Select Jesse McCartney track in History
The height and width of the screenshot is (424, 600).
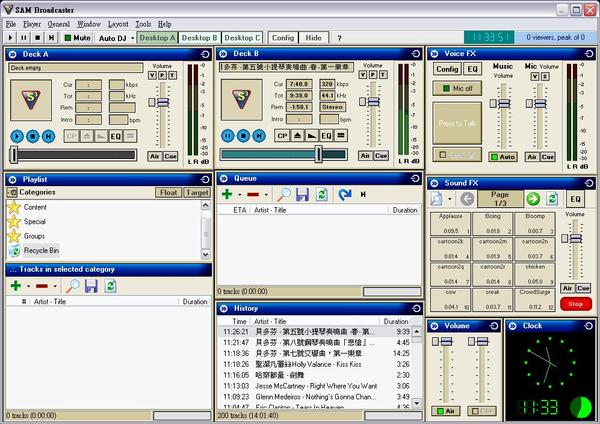click(x=316, y=386)
